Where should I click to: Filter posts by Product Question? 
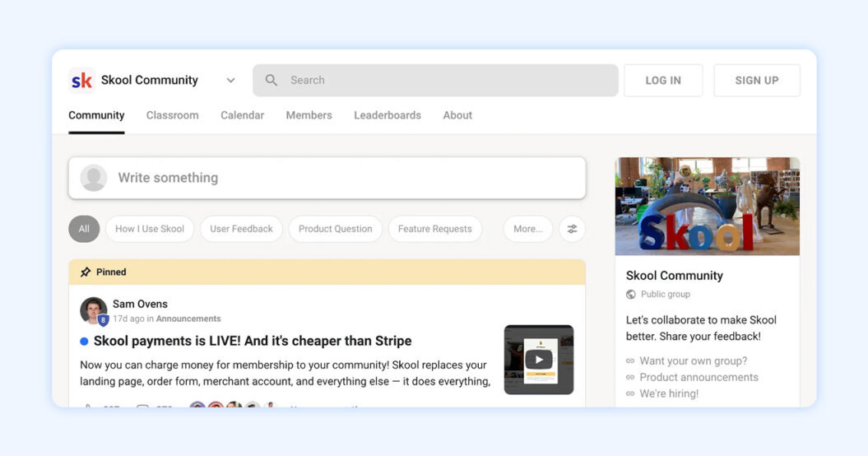(336, 229)
